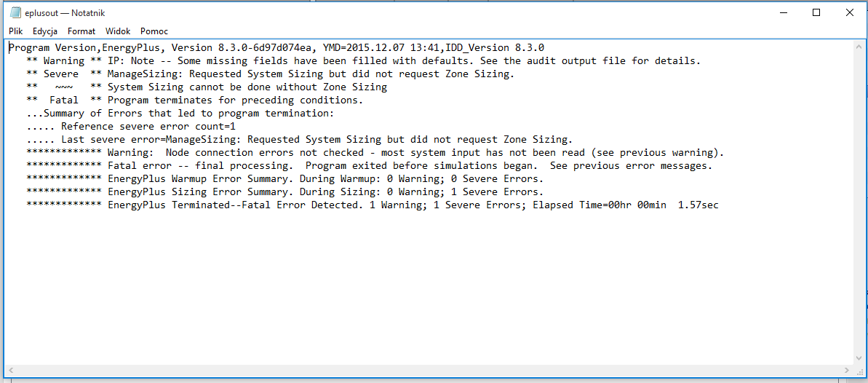Maximize the Notatnik window
Image resolution: width=868 pixels, height=383 pixels.
816,13
